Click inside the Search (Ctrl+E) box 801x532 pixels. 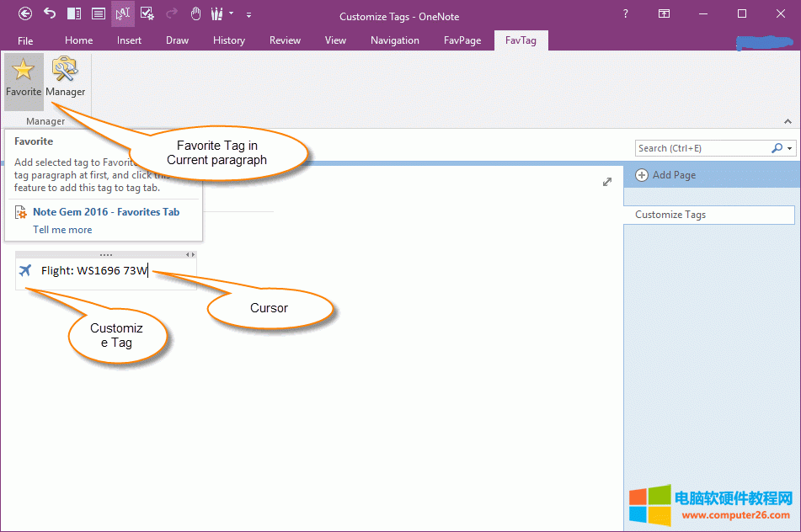[701, 148]
